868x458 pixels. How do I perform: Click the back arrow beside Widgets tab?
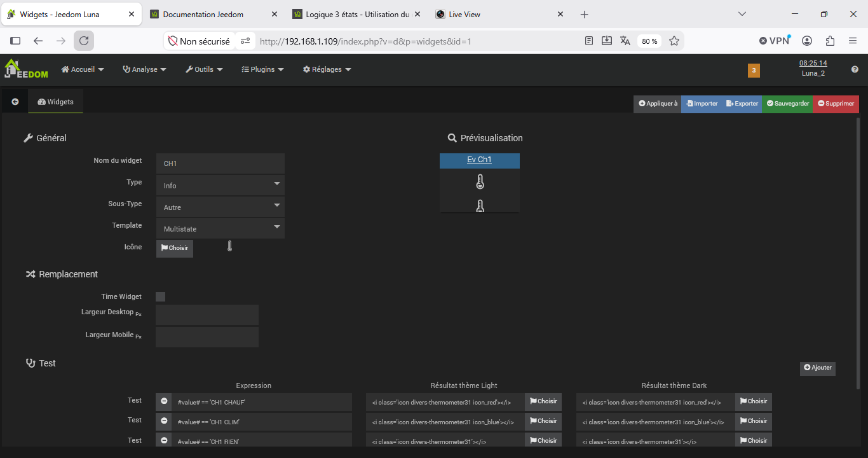15,102
